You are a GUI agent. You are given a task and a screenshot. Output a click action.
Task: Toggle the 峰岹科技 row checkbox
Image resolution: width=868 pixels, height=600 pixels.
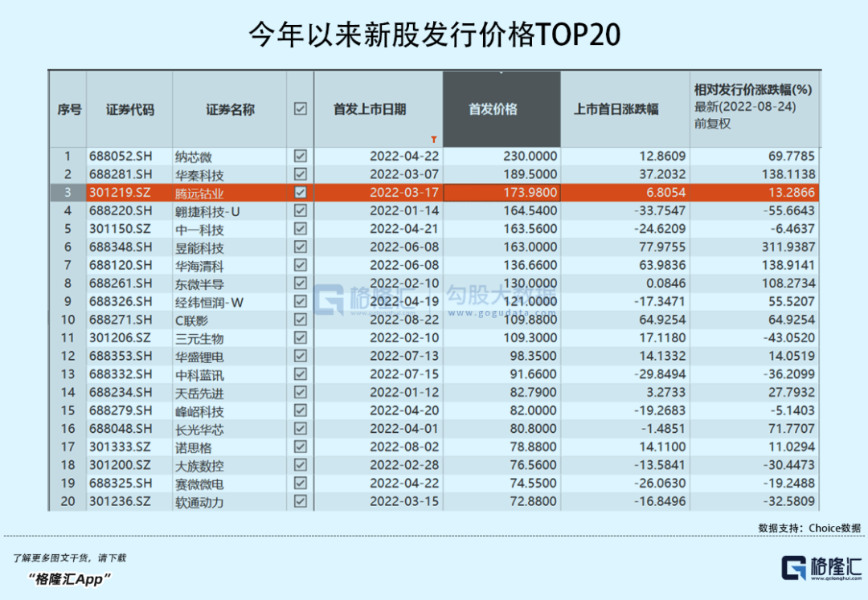click(x=300, y=410)
